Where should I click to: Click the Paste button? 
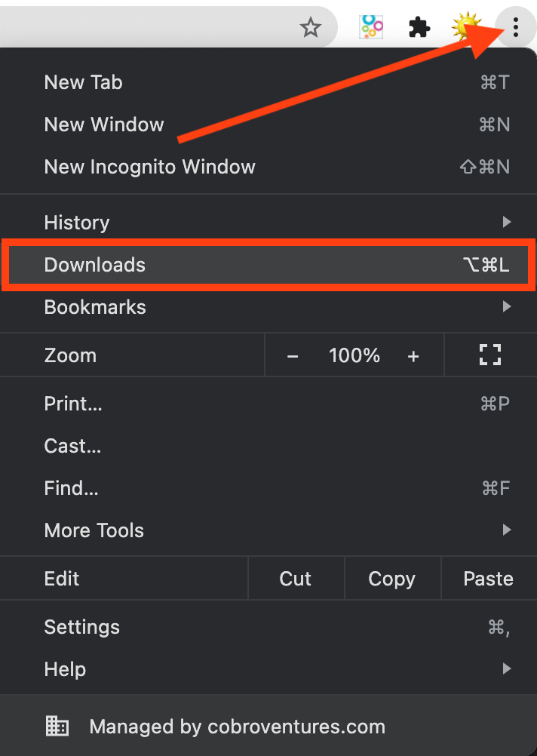(489, 578)
